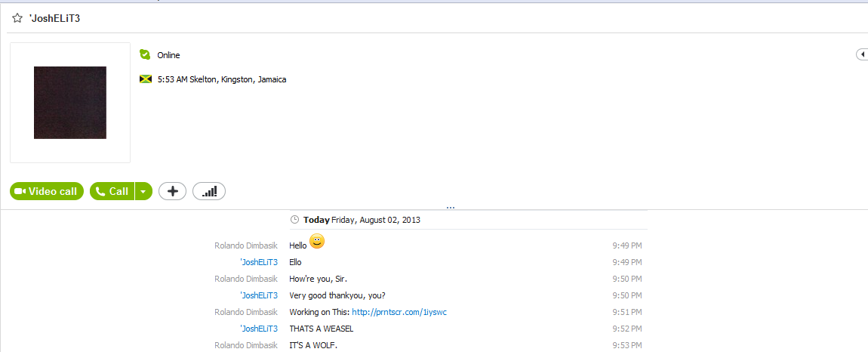Click the Jamaica flag icon

146,79
